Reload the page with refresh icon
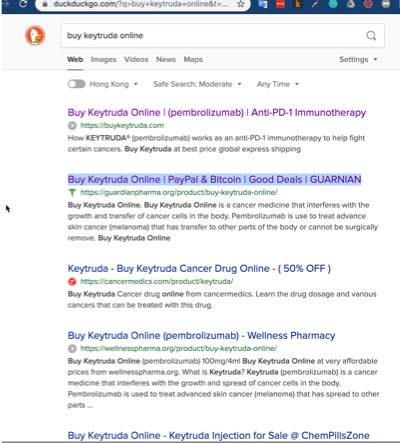The width and height of the screenshot is (400, 443). [23, 4]
